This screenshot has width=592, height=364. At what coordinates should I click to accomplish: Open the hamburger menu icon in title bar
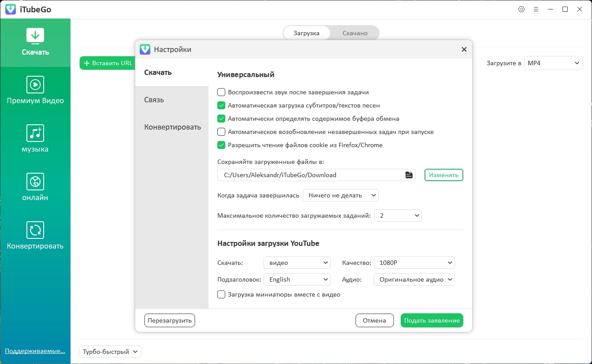click(x=536, y=9)
